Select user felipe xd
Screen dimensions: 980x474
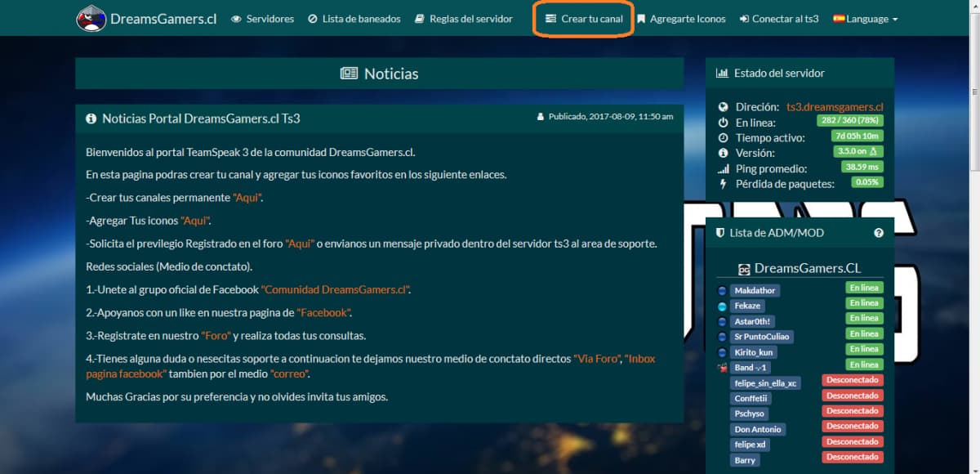pos(750,445)
